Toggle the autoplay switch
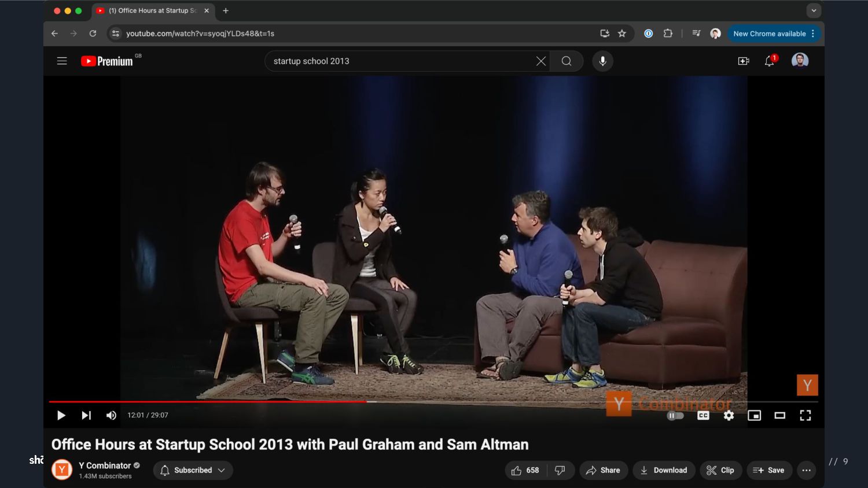This screenshot has height=488, width=868. click(675, 415)
